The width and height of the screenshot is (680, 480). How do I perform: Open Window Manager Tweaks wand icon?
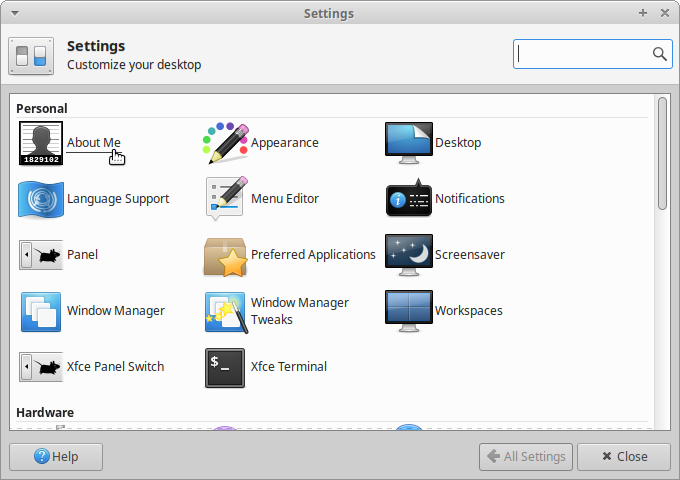(226, 312)
